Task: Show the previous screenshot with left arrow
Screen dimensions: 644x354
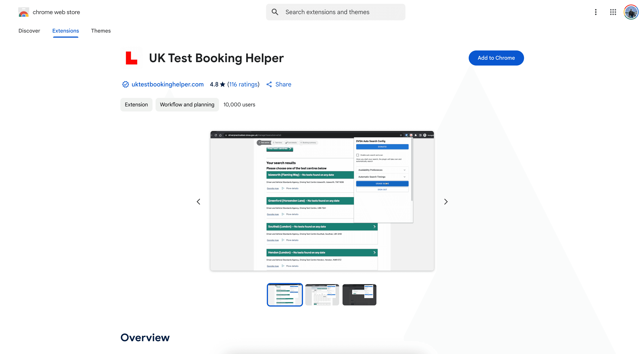Action: click(x=198, y=201)
